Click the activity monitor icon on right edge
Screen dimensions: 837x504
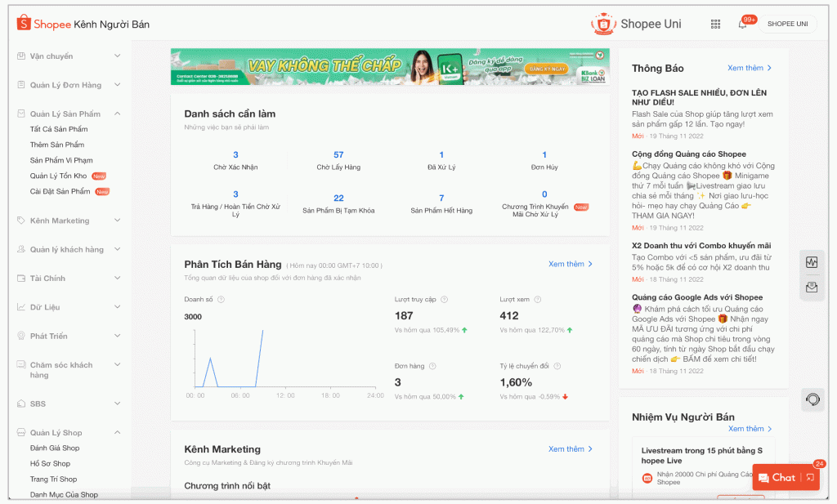pos(812,262)
